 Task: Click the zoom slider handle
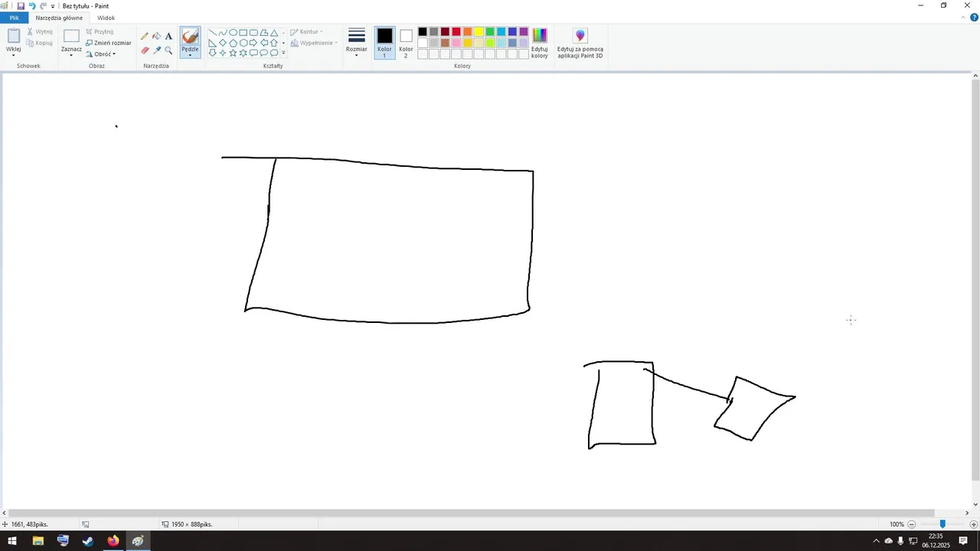942,524
